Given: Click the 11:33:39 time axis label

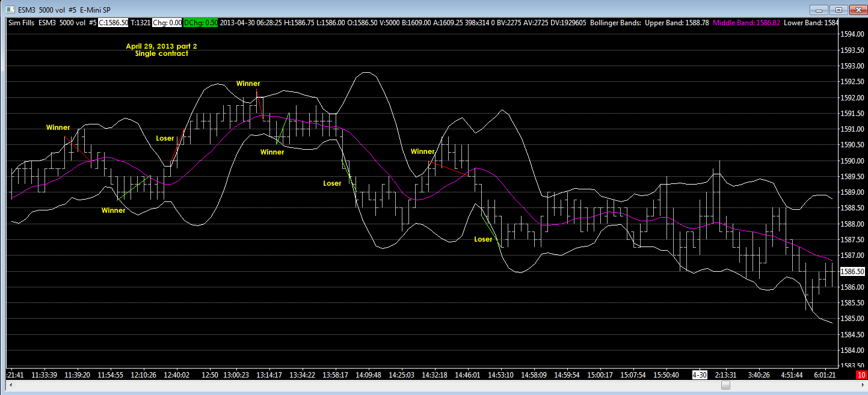Looking at the screenshot, I should [45, 375].
